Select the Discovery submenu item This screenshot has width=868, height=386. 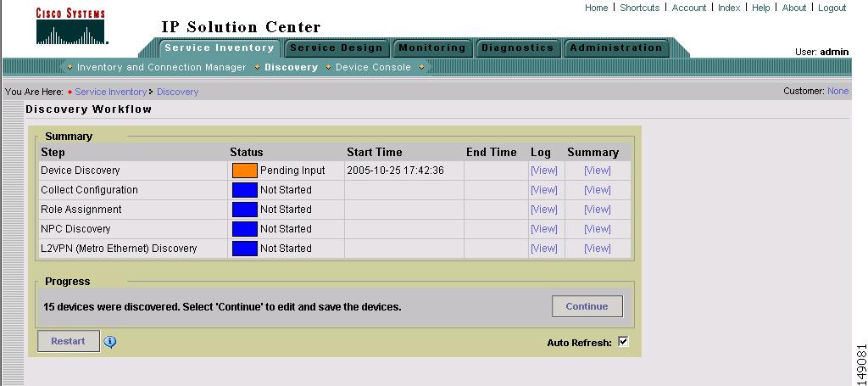point(292,67)
